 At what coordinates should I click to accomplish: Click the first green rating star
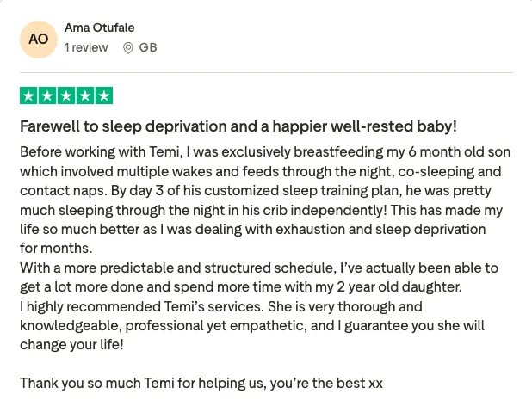pyautogui.click(x=28, y=95)
